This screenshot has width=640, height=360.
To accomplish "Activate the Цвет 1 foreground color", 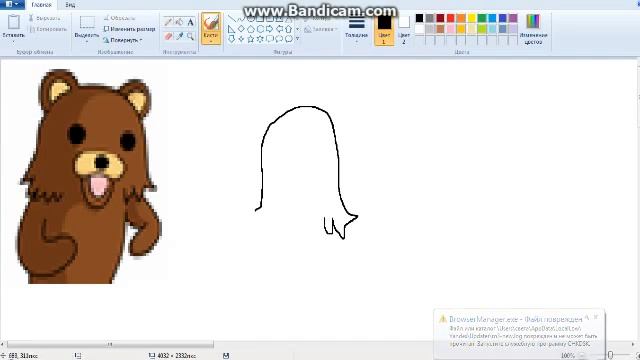I will 384,29.
